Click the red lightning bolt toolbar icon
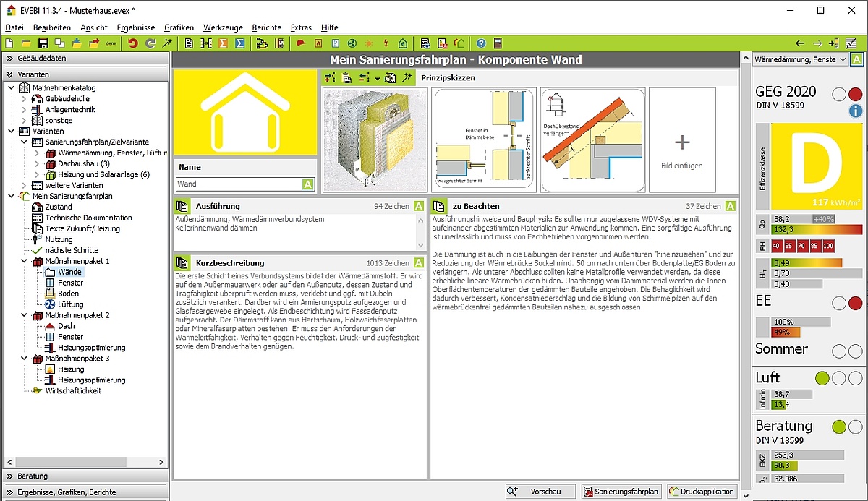The height and width of the screenshot is (501, 868). (386, 43)
